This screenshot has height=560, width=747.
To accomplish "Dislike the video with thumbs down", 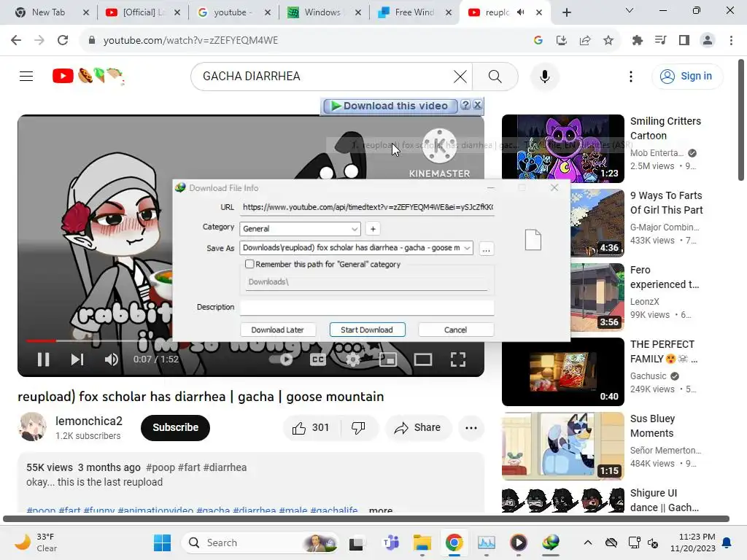I will click(359, 427).
